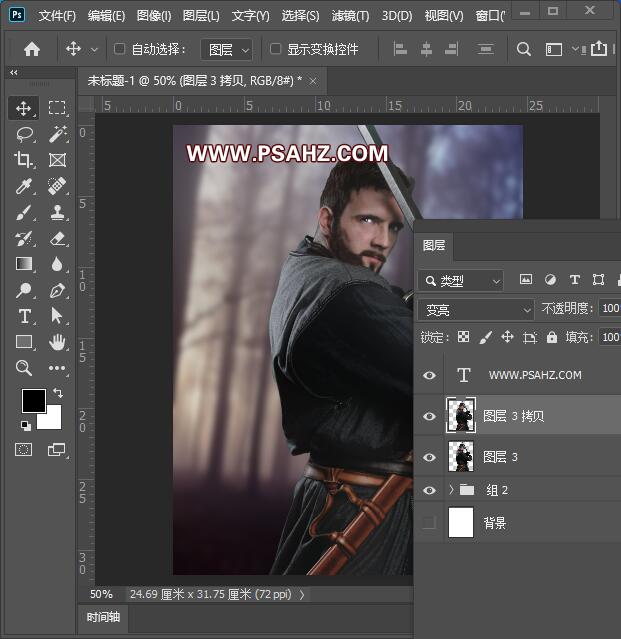The width and height of the screenshot is (621, 639).
Task: Toggle lock position icon
Action: tap(507, 337)
